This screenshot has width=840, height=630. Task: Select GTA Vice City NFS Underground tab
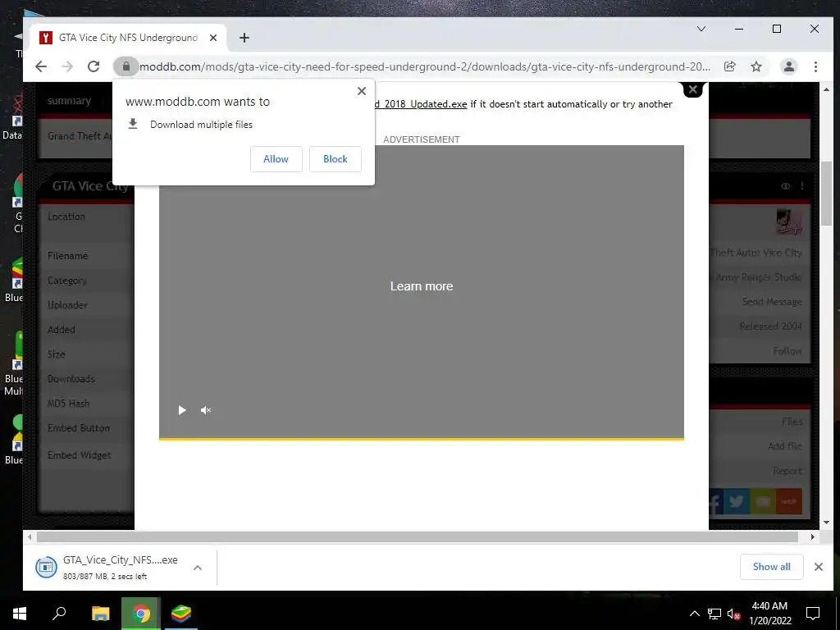[129, 38]
